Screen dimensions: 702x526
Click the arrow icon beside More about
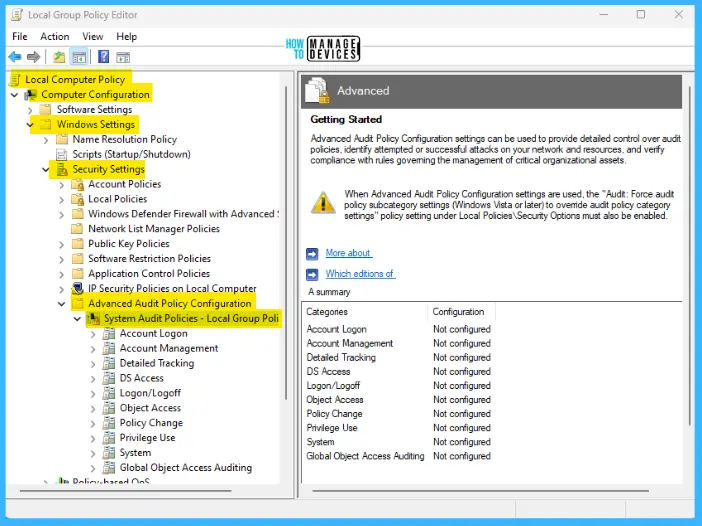pyautogui.click(x=312, y=254)
